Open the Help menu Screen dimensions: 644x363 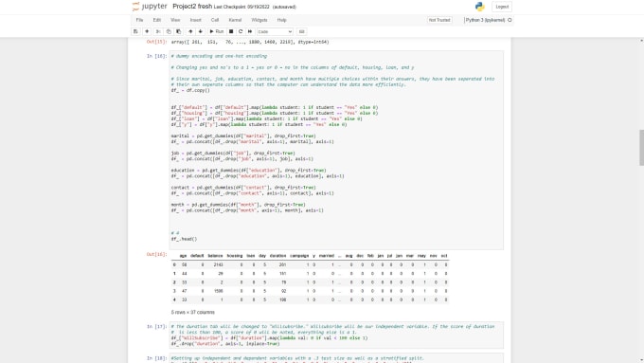coord(282,20)
